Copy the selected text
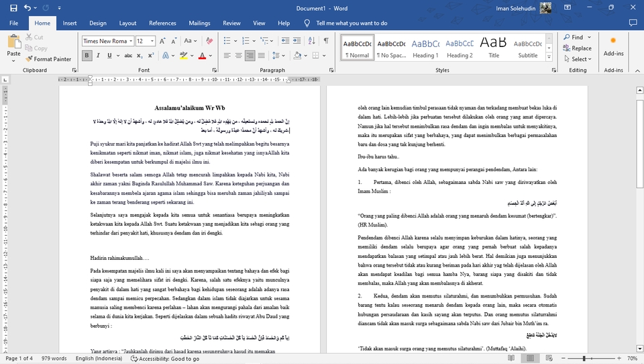Screen dimensions: 644x364 coord(36,48)
